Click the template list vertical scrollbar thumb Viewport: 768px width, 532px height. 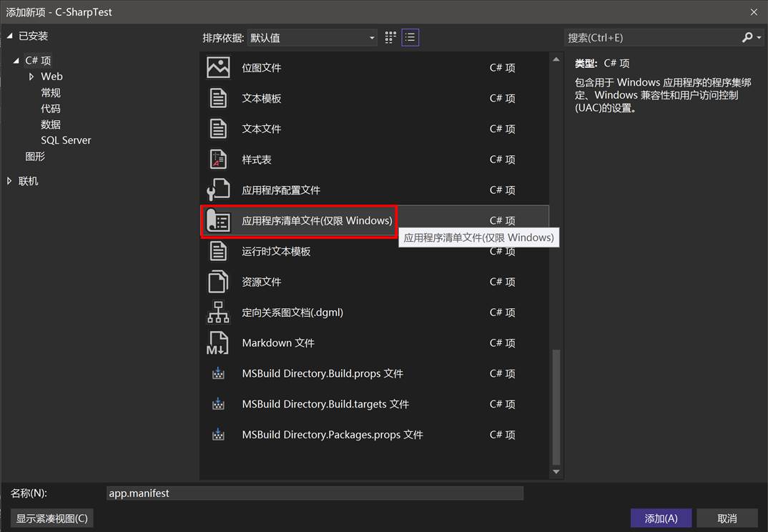point(556,408)
